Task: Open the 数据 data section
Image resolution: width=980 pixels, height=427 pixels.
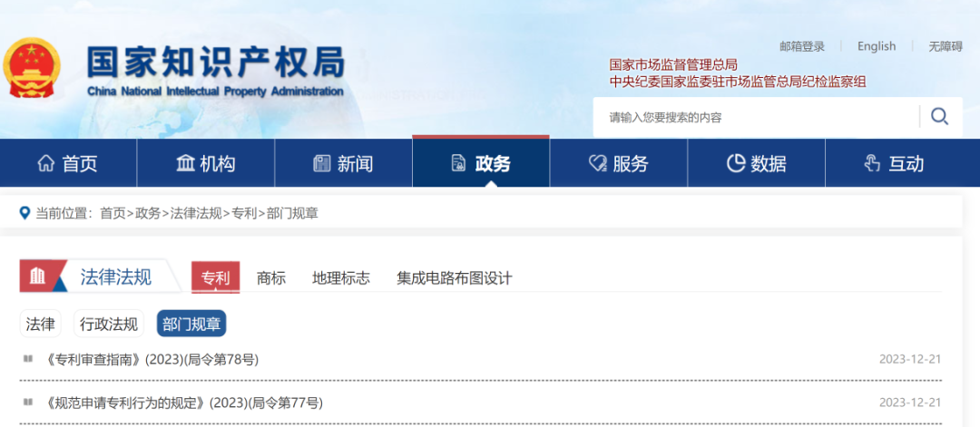Action: coord(756,163)
